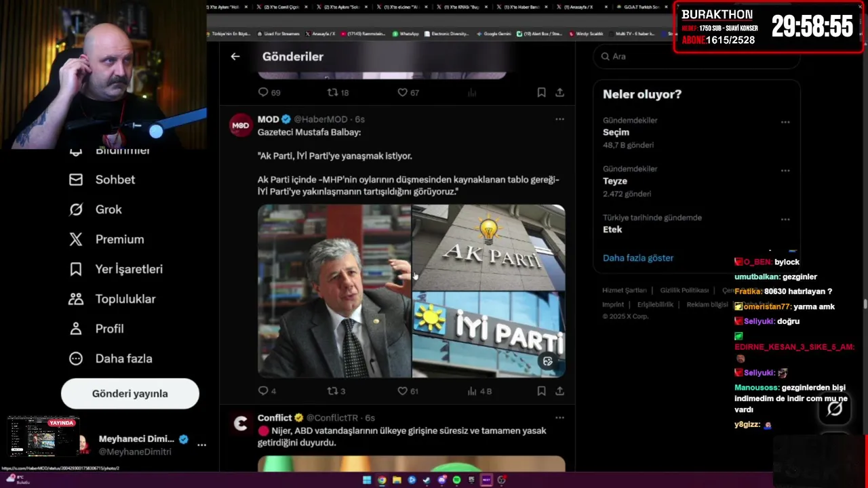Open options for Teyze trending topic
This screenshot has height=488, width=868.
[785, 171]
